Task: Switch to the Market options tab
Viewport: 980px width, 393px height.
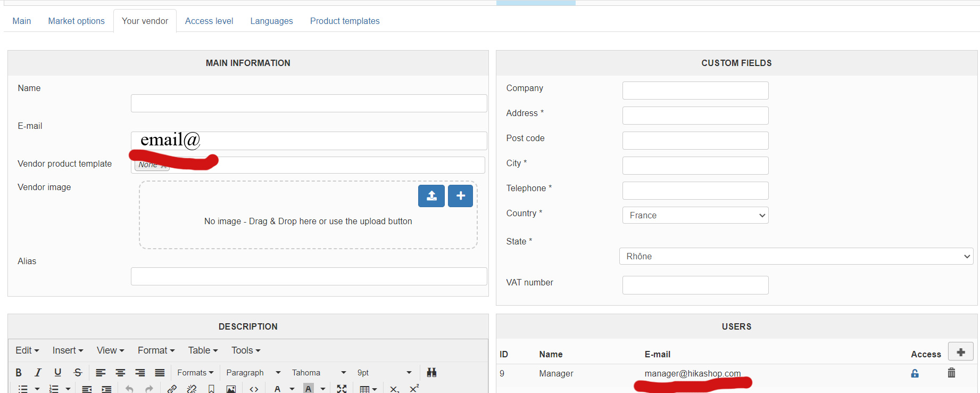Action: point(76,21)
